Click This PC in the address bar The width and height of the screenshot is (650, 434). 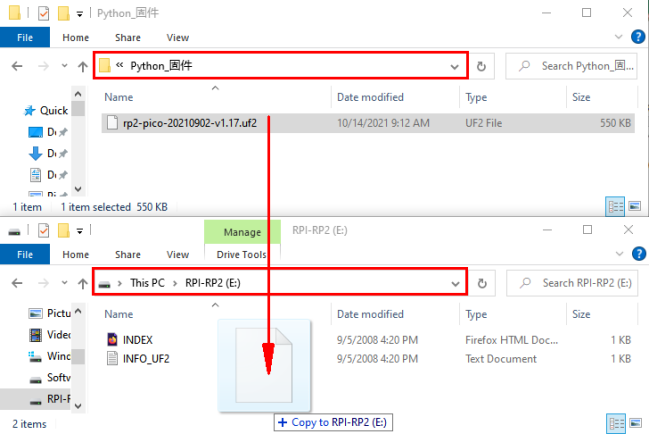(147, 283)
